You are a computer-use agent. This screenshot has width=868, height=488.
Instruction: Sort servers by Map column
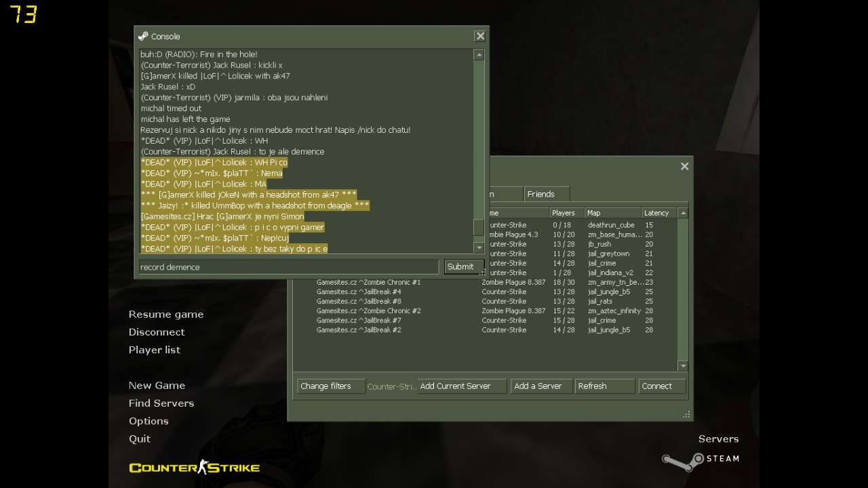[x=613, y=213]
